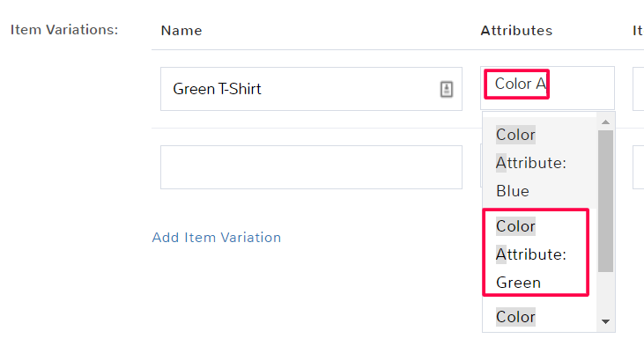Click the truncated 'It' column header
644x346 pixels.
[638, 30]
